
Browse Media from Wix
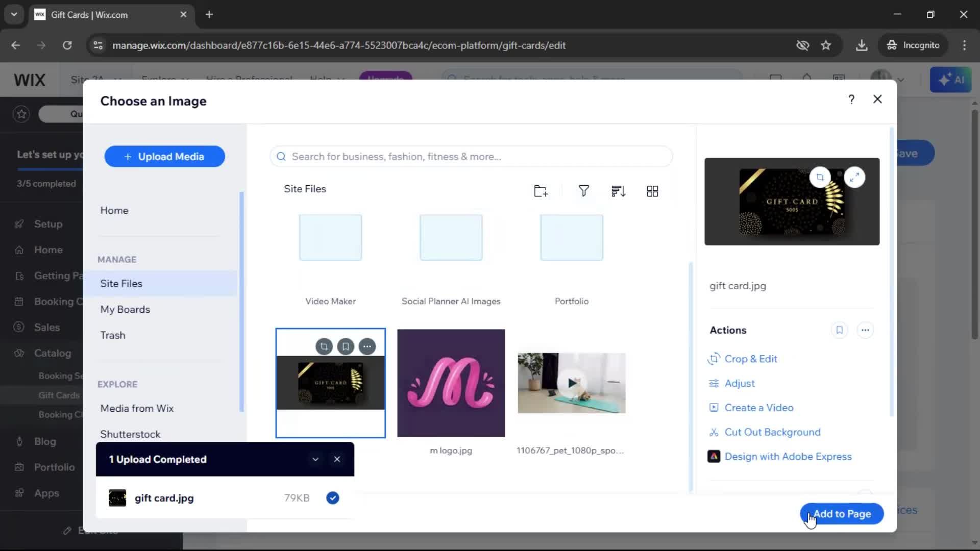[x=137, y=408]
